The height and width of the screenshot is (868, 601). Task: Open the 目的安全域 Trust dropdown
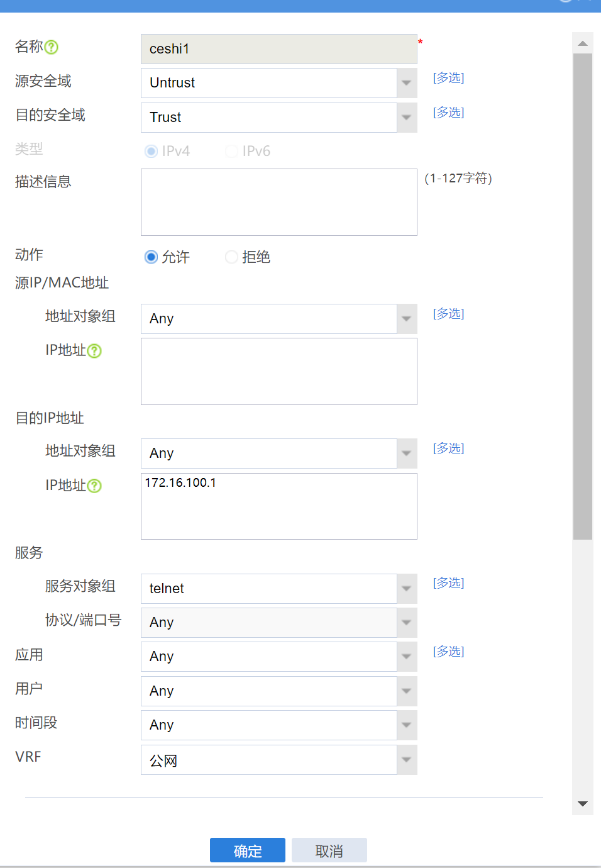click(407, 118)
